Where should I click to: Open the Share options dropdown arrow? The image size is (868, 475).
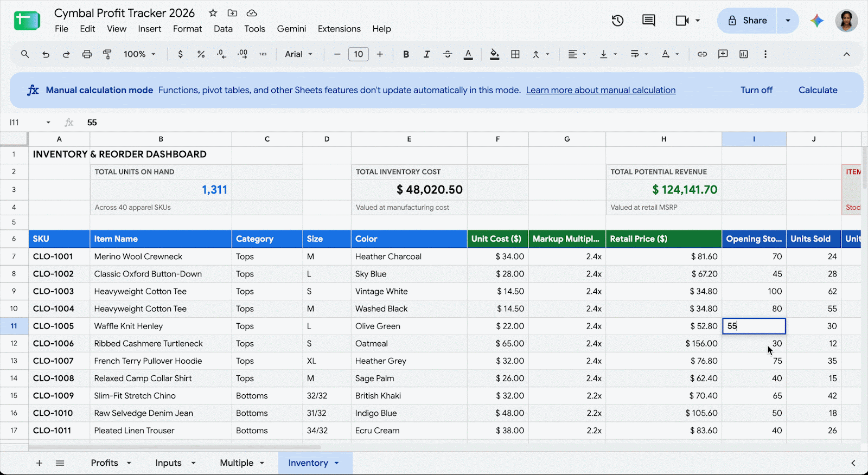(788, 21)
